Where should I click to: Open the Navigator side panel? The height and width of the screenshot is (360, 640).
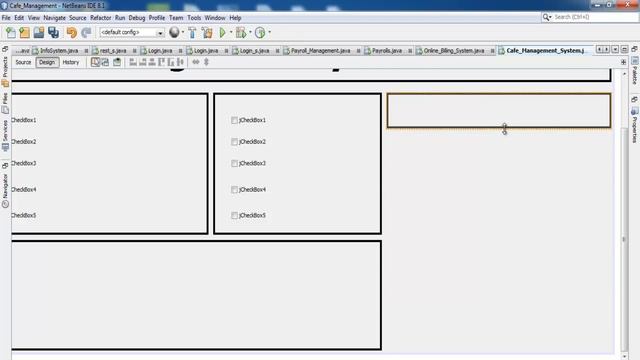5,191
